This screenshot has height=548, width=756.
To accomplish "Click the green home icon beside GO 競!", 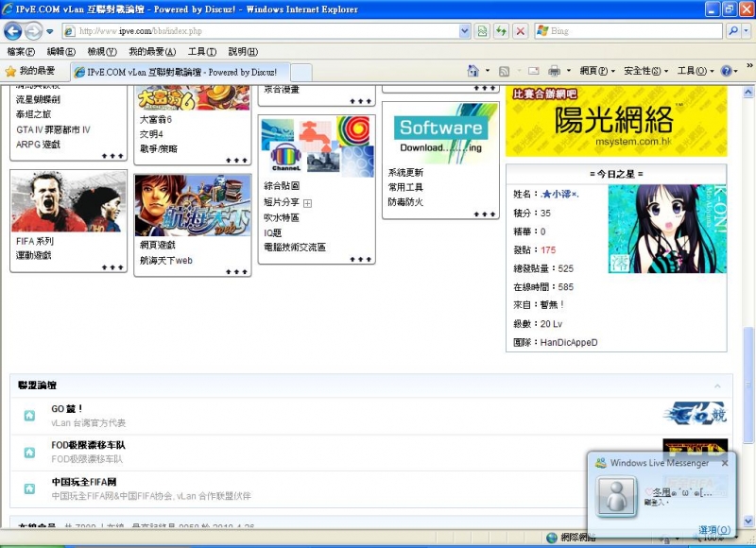I will (x=30, y=414).
